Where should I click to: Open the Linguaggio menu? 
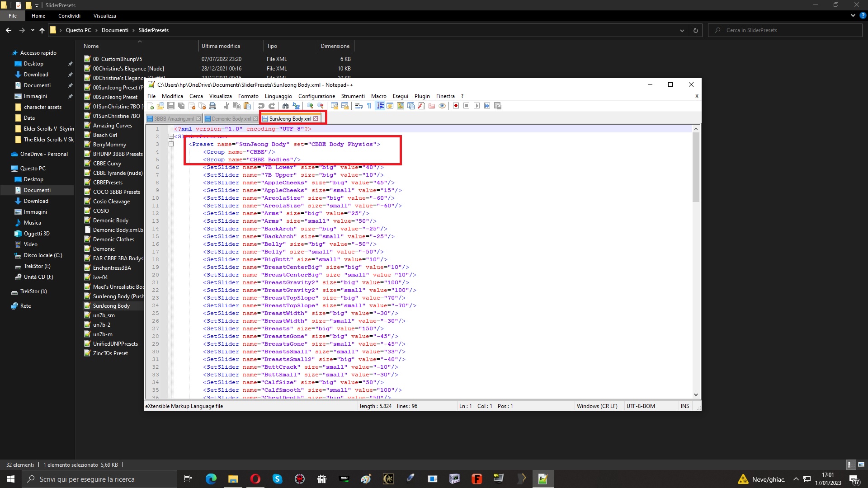click(278, 96)
